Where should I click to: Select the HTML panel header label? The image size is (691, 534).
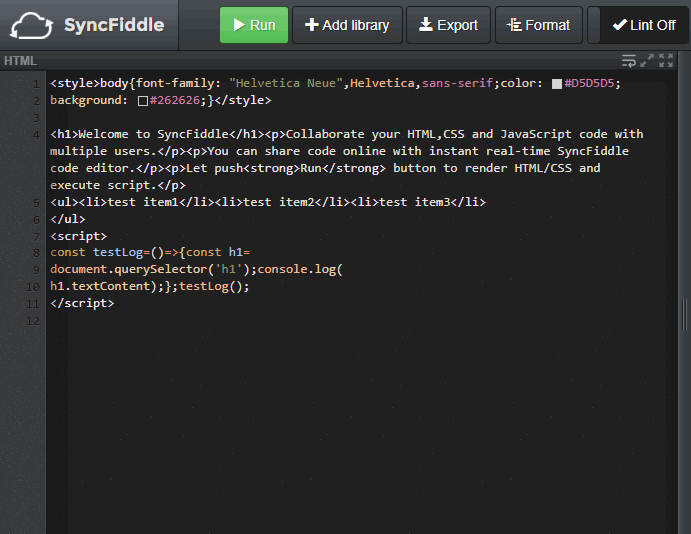[x=20, y=61]
